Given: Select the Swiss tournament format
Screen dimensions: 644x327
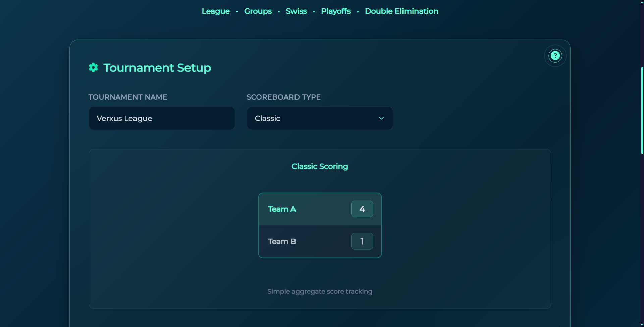Looking at the screenshot, I should coord(296,11).
